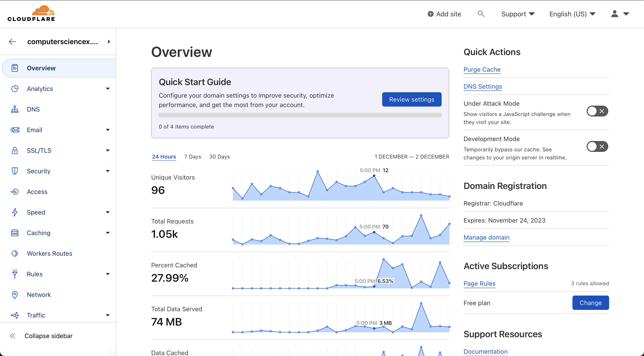
Task: Click the Unique Visitors count 96
Action: click(158, 190)
